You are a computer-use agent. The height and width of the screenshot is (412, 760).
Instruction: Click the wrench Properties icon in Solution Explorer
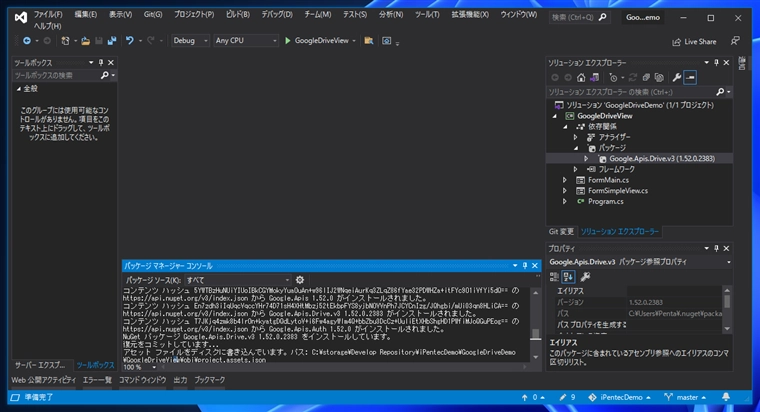click(677, 78)
